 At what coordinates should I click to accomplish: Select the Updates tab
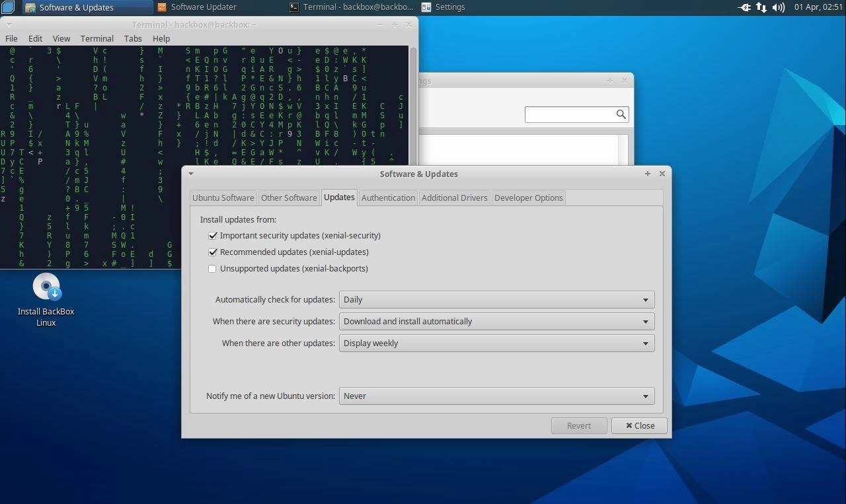point(339,197)
